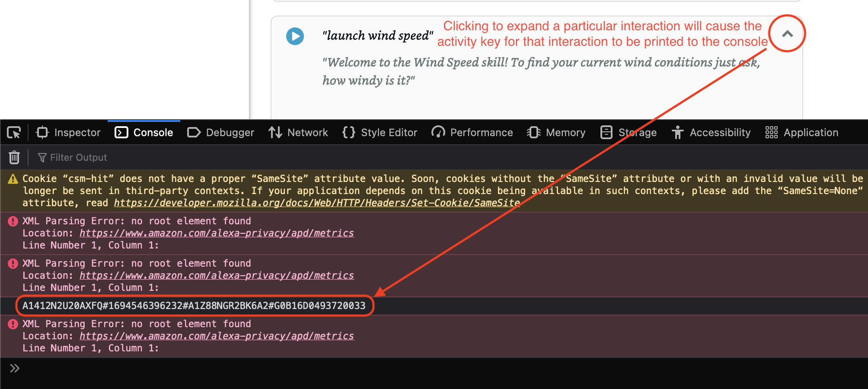Click the filter funnel icon
Viewport: 868px width, 389px height.
(x=41, y=157)
